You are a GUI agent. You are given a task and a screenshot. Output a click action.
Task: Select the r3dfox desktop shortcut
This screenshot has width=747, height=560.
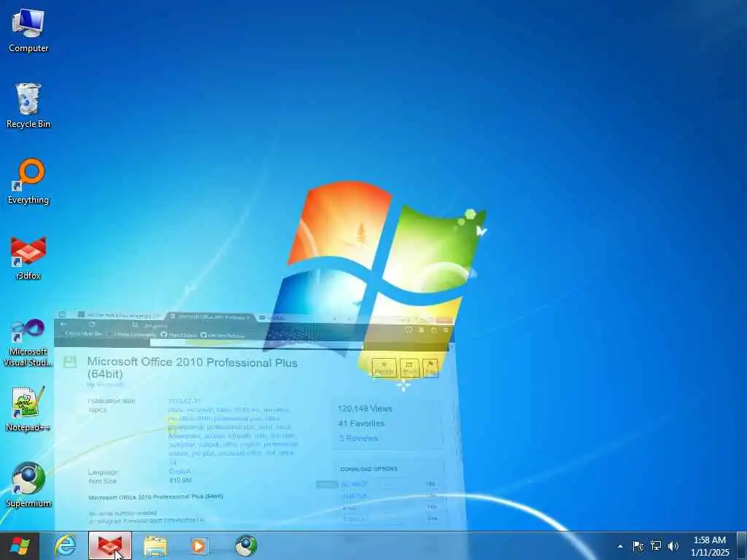(28, 257)
